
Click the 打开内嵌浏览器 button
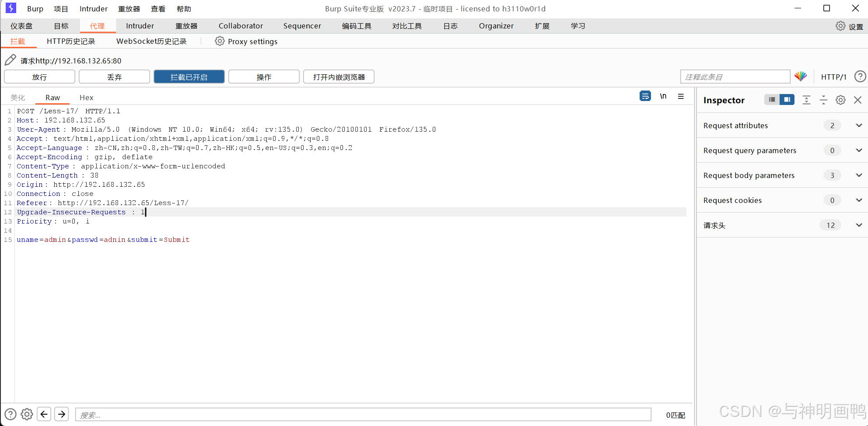(x=339, y=77)
